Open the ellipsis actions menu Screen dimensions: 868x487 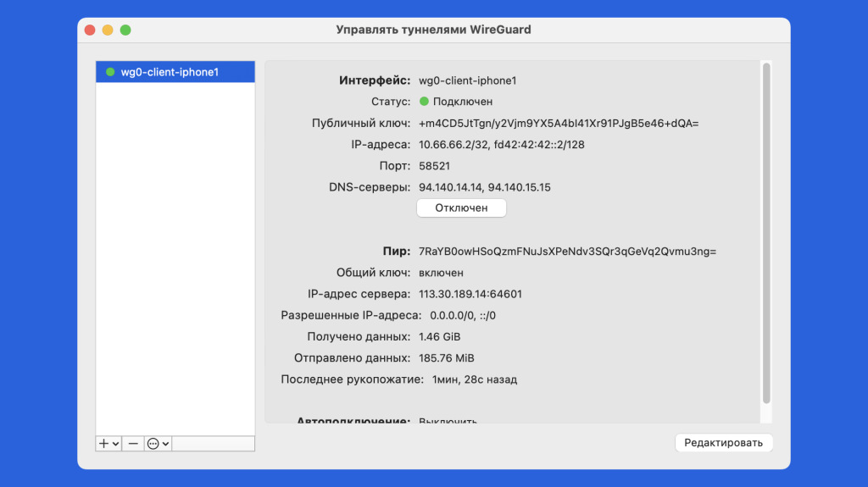tap(158, 443)
